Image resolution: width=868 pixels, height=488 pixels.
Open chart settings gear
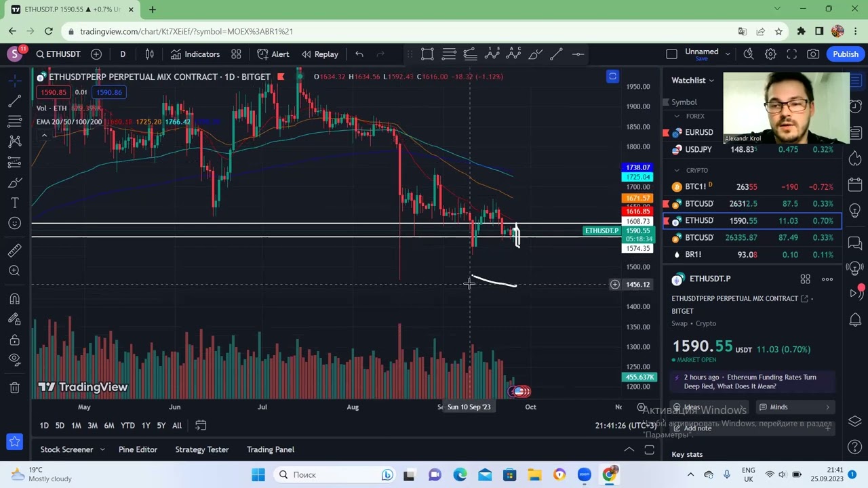point(770,54)
